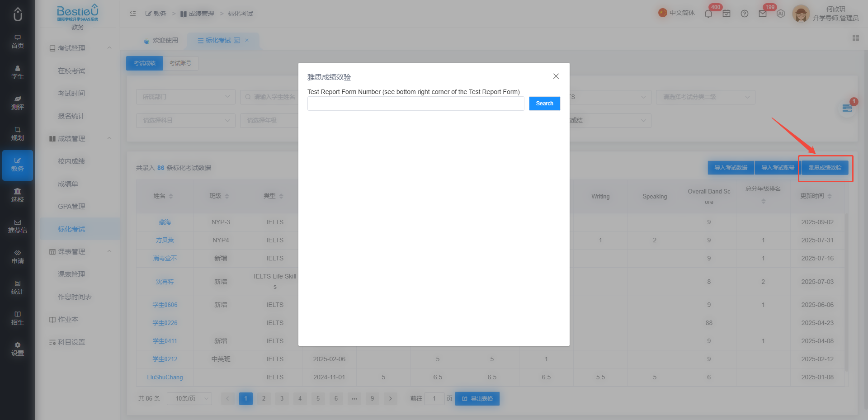The image size is (868, 420).
Task: Open the 所属部门 dropdown
Action: [185, 97]
